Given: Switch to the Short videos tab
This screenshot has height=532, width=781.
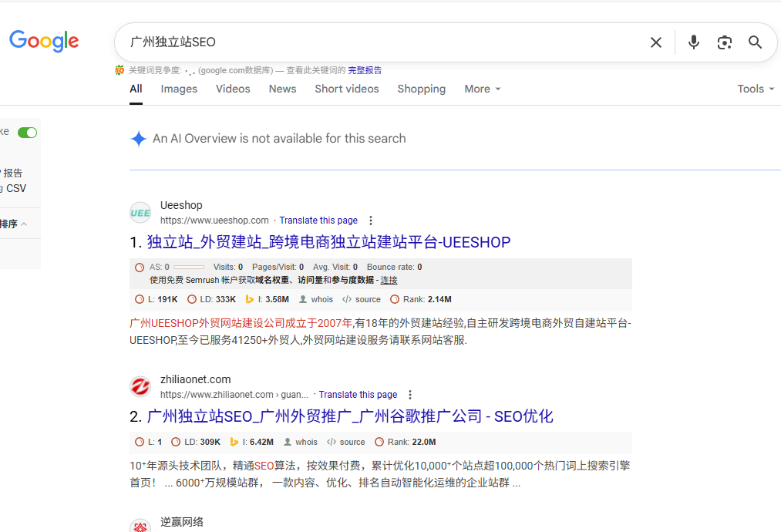Looking at the screenshot, I should click(346, 89).
